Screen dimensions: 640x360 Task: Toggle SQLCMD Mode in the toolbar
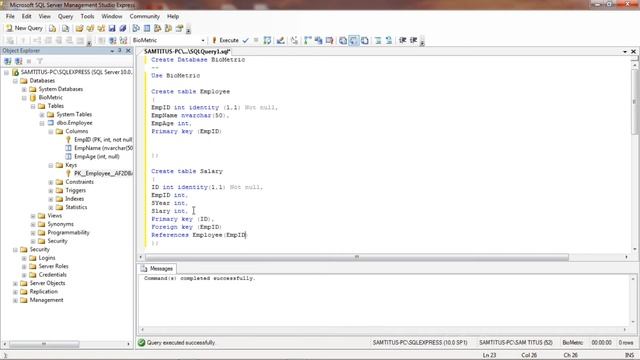(329, 40)
